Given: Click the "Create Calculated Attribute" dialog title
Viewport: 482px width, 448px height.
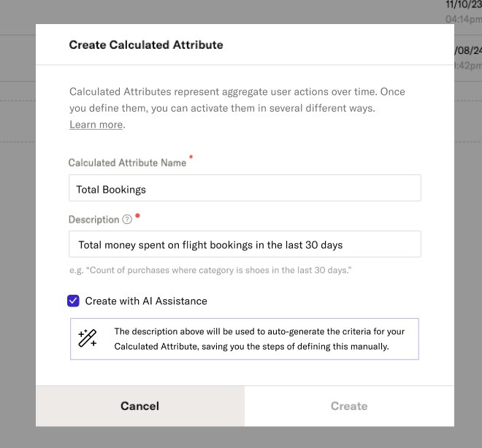Looking at the screenshot, I should [146, 45].
